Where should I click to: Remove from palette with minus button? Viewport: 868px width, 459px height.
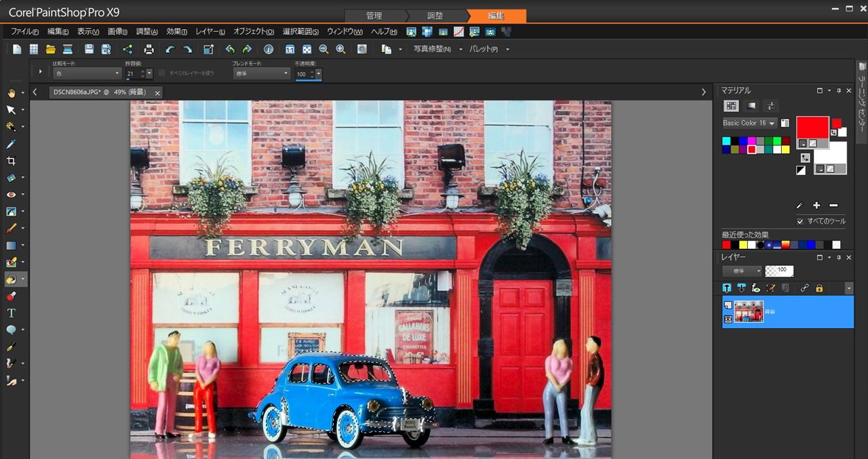pos(833,205)
